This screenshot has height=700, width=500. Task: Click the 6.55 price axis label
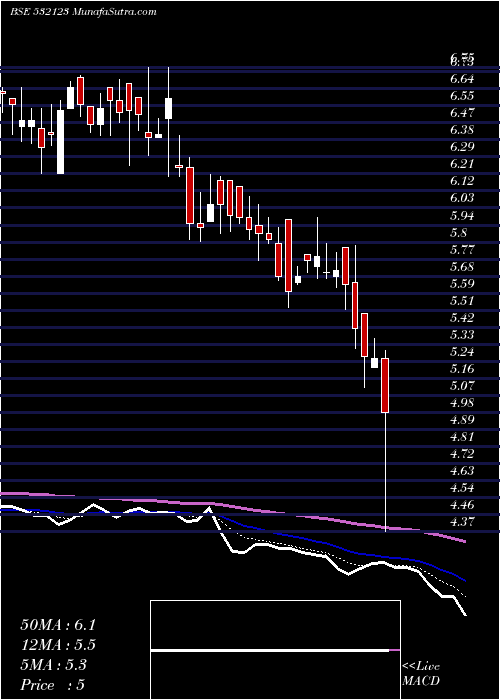click(x=462, y=96)
